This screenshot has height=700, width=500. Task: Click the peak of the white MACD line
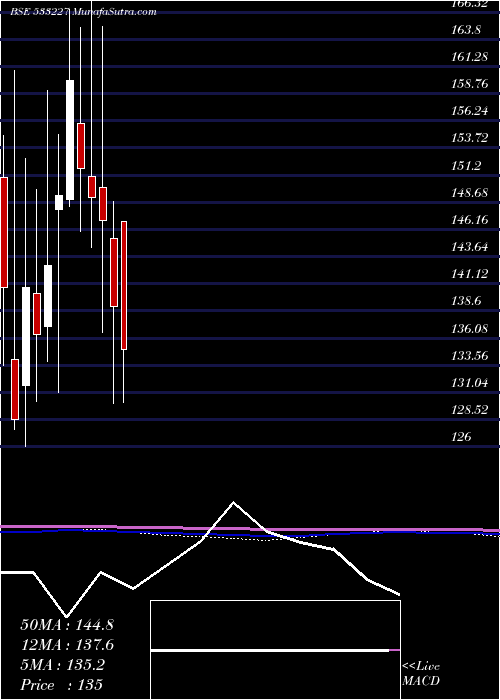coord(233,503)
